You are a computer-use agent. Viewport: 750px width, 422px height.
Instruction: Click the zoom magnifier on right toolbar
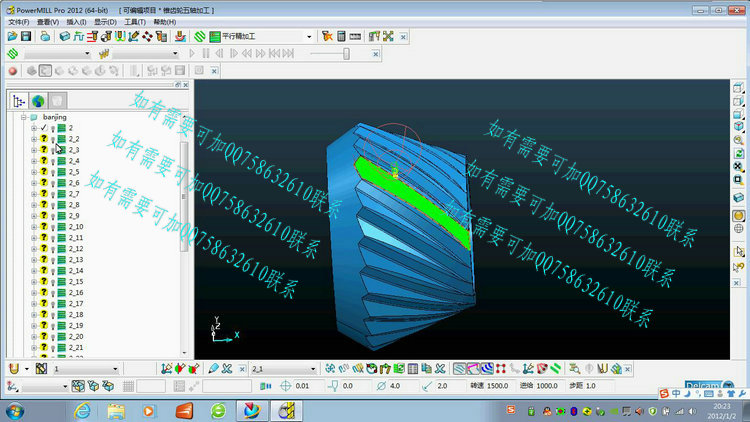[739, 140]
